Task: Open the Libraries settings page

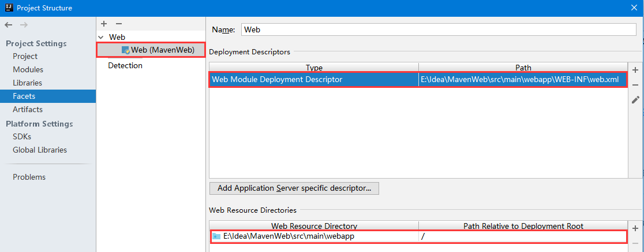Action: click(28, 83)
